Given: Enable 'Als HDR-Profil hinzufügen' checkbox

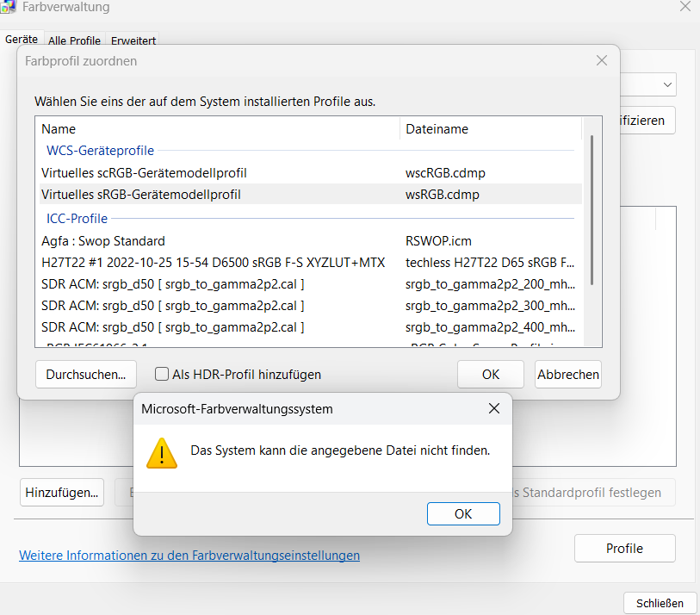Looking at the screenshot, I should (161, 375).
